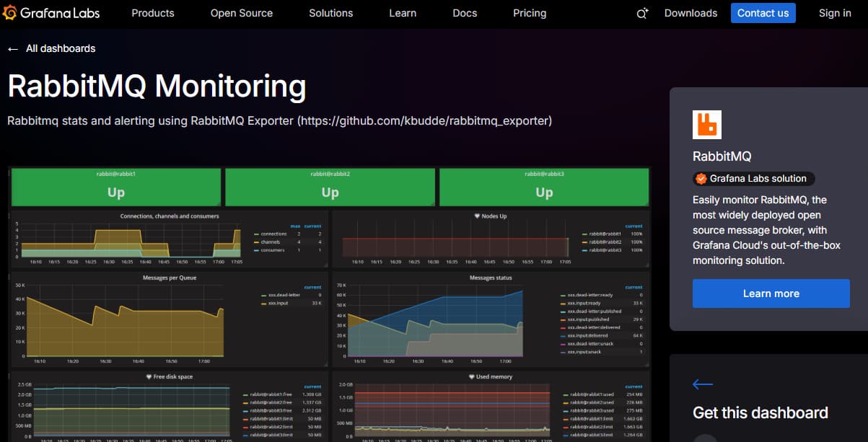Click the Grafana Labs solution badge

click(753, 178)
